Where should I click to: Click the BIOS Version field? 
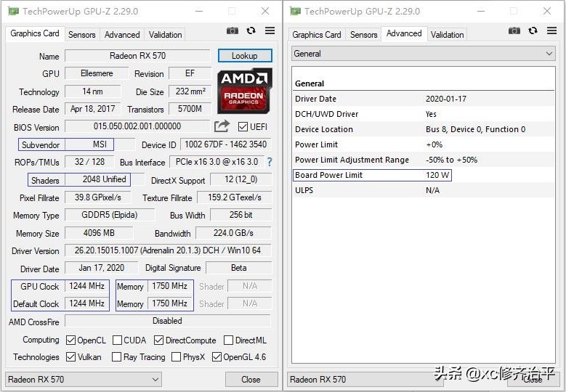[137, 126]
